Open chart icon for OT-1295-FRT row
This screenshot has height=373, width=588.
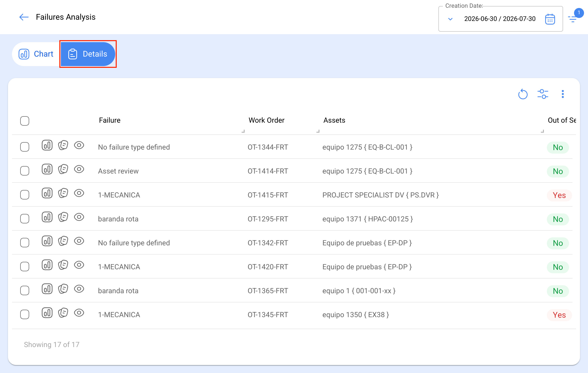click(47, 217)
